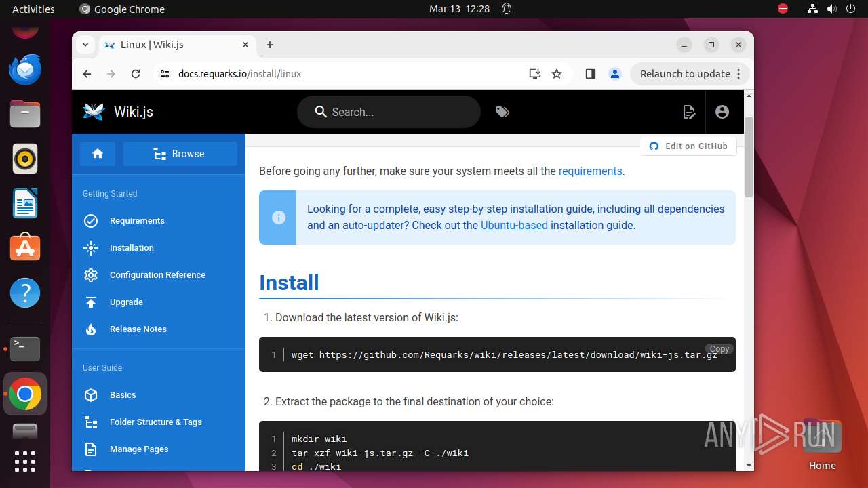Show Applications grid
This screenshot has height=488, width=868.
point(25,461)
